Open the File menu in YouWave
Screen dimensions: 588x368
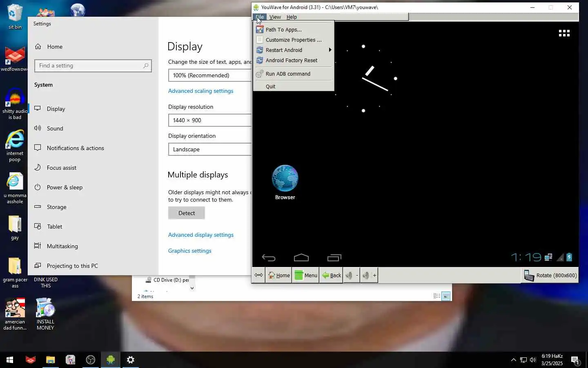point(260,17)
